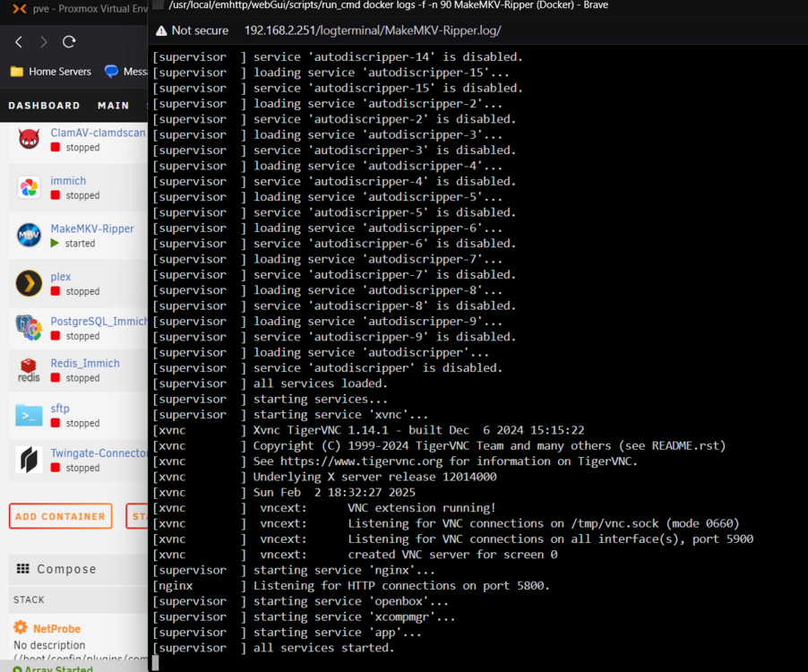
Task: Open the Redis_Immich container link
Action: click(85, 363)
